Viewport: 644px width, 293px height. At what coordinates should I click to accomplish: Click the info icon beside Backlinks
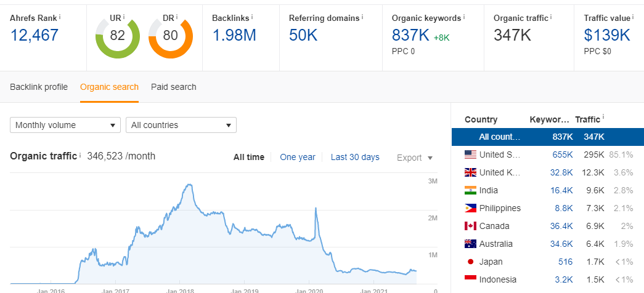coord(252,17)
